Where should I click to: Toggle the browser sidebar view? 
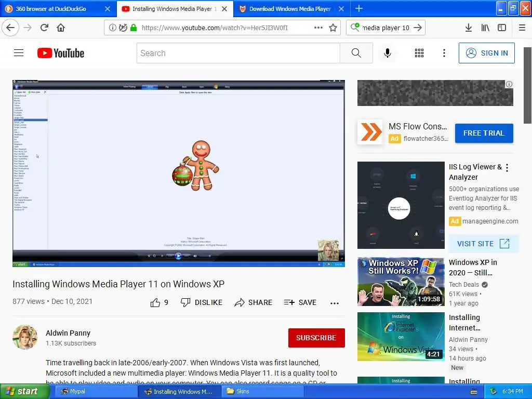coord(502,28)
